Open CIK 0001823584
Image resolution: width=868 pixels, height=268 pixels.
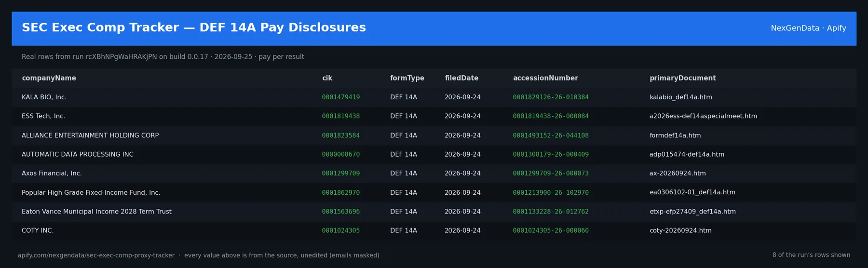tap(341, 135)
